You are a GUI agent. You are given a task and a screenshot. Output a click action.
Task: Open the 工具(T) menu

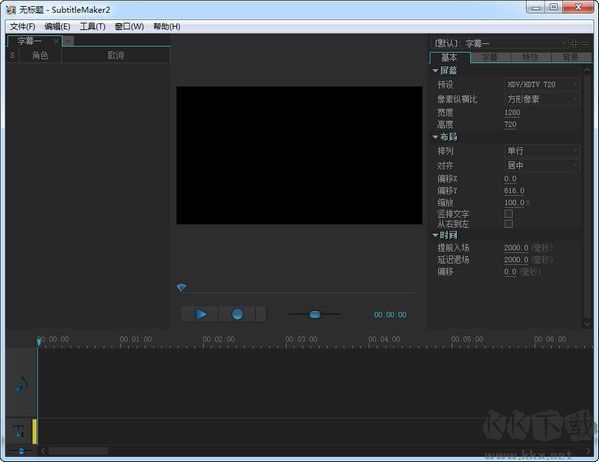92,26
